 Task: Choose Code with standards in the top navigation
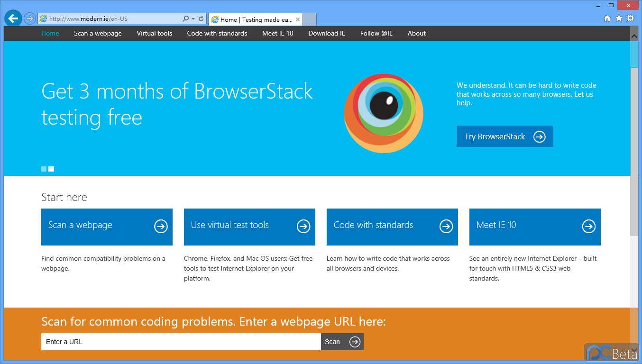coord(217,33)
